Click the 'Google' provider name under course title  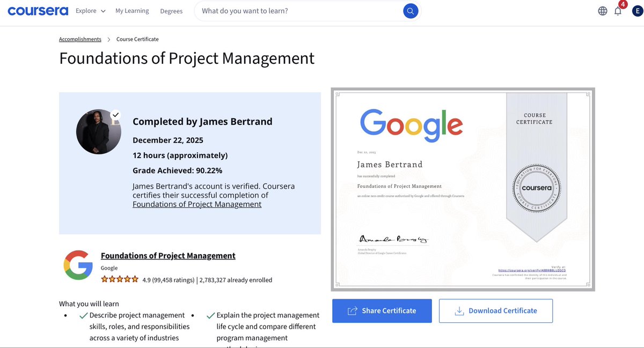point(109,268)
